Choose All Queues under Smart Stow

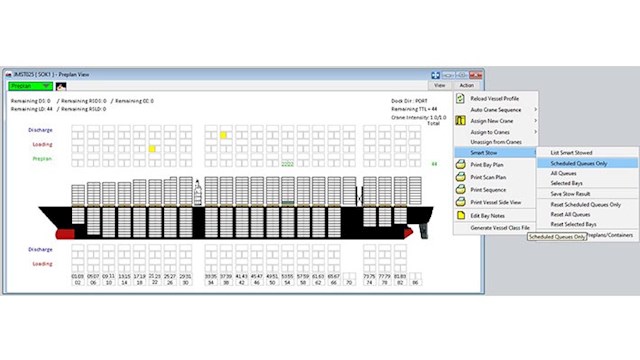(563, 173)
